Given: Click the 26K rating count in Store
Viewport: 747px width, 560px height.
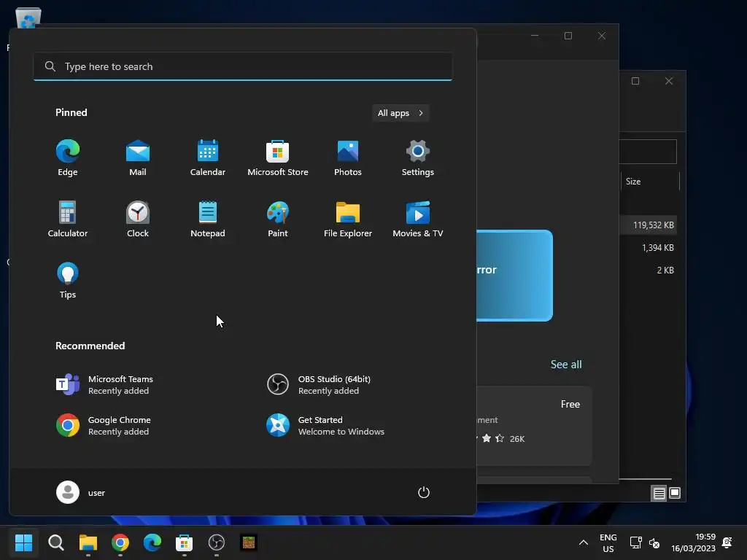Looking at the screenshot, I should tap(517, 439).
